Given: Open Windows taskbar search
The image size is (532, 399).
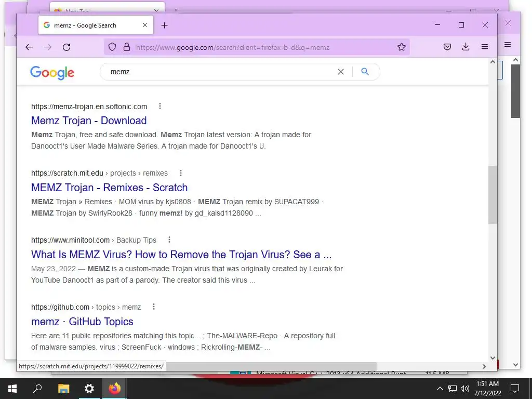Looking at the screenshot, I should [37, 389].
